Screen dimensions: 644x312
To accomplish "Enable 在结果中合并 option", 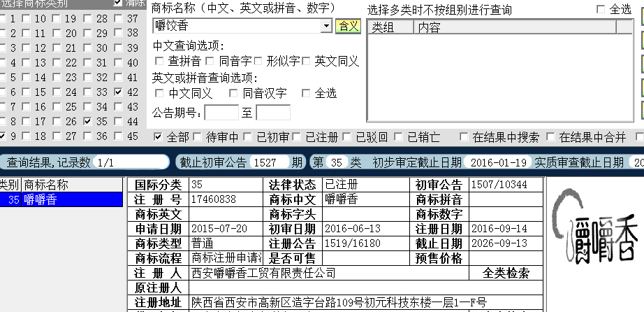I will click(550, 137).
